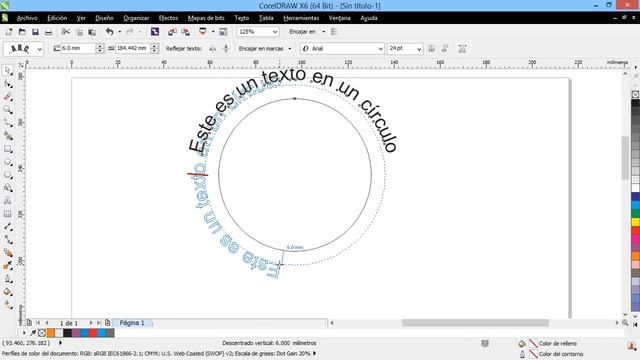This screenshot has width=640, height=360.
Task: Mirror text horizontally
Action: pos(212,49)
